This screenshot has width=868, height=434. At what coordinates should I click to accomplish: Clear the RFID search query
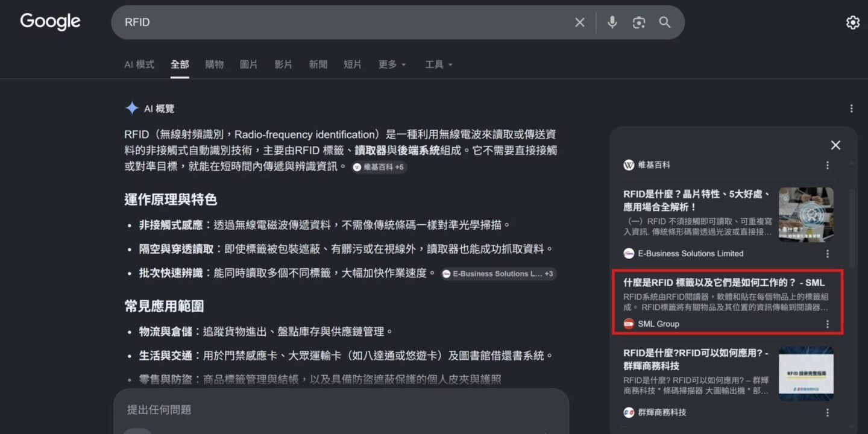point(580,22)
